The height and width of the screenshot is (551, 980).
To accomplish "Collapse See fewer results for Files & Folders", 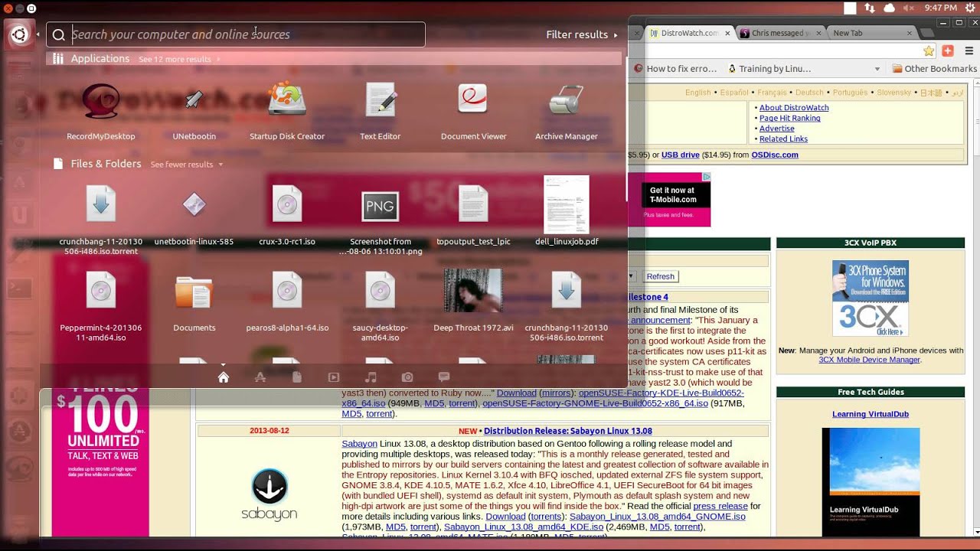I will click(x=187, y=165).
